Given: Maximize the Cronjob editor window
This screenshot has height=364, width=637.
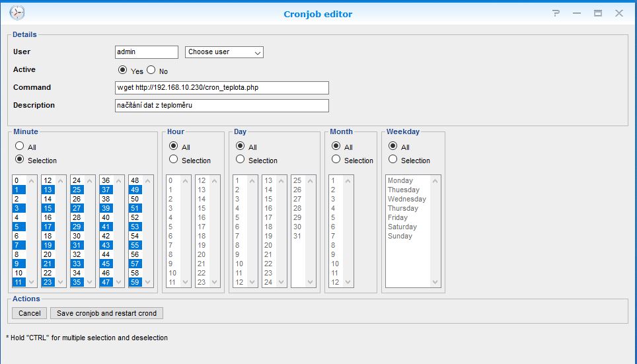Looking at the screenshot, I should click(597, 13).
